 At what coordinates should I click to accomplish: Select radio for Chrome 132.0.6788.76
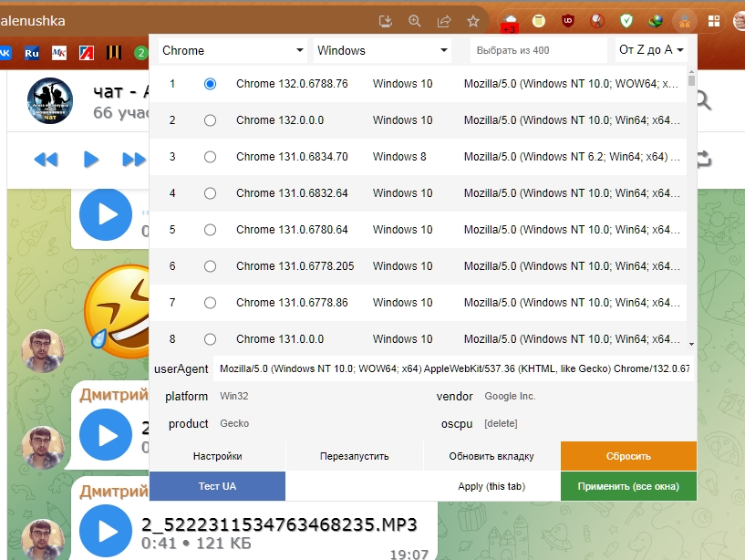tap(210, 84)
